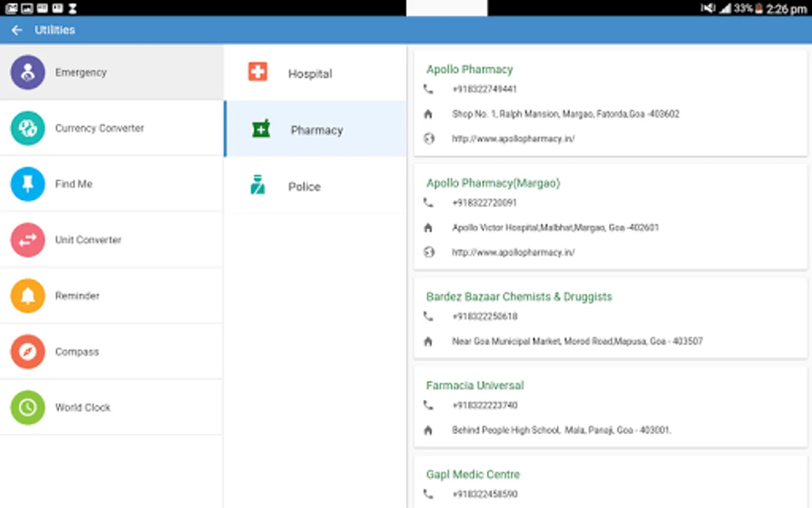The image size is (812, 508).
Task: Call Apollo Pharmacy(Margao) at +918322720091
Action: pos(484,203)
